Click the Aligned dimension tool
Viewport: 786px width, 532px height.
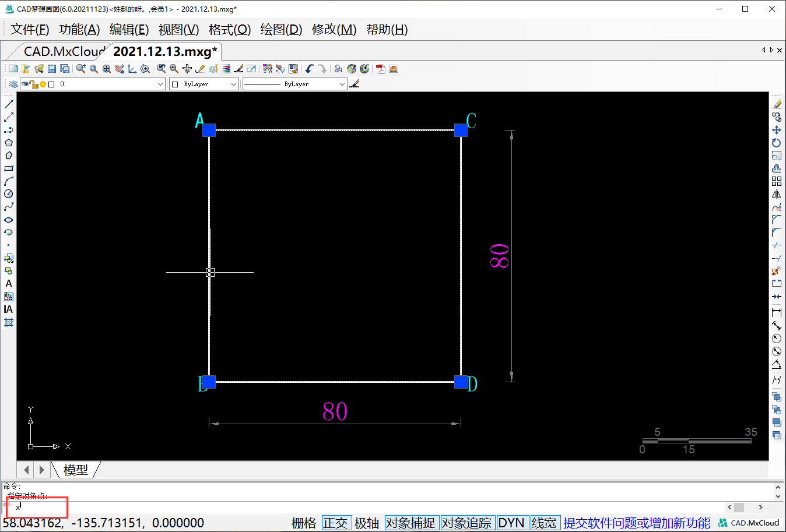[777, 326]
